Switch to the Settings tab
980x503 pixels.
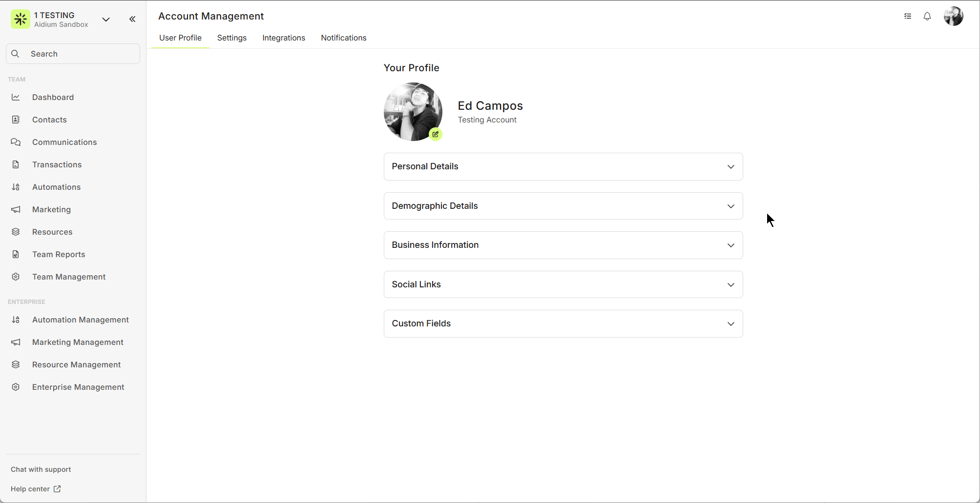[x=231, y=38]
